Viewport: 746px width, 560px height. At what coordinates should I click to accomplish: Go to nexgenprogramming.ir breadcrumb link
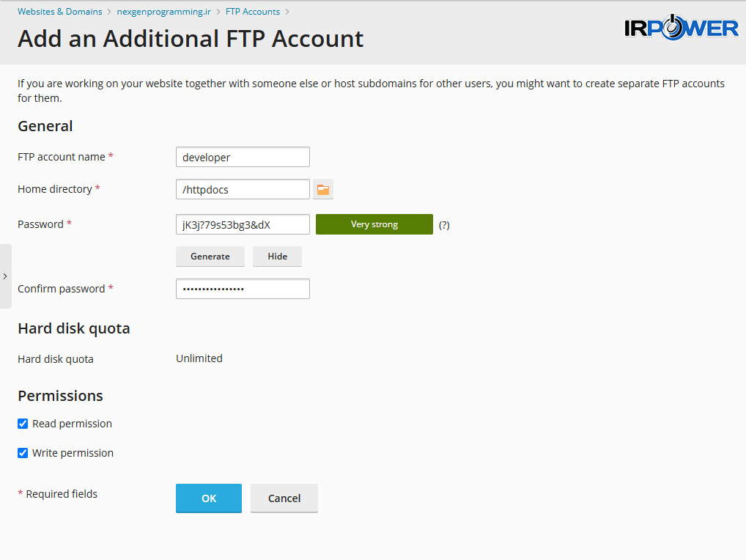click(164, 12)
